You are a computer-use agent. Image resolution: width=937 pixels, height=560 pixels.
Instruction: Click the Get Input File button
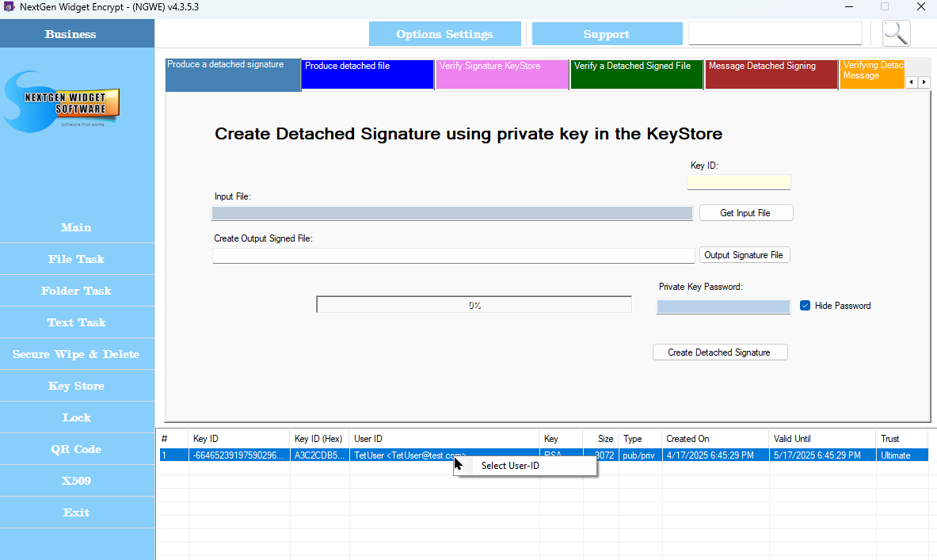coord(746,213)
